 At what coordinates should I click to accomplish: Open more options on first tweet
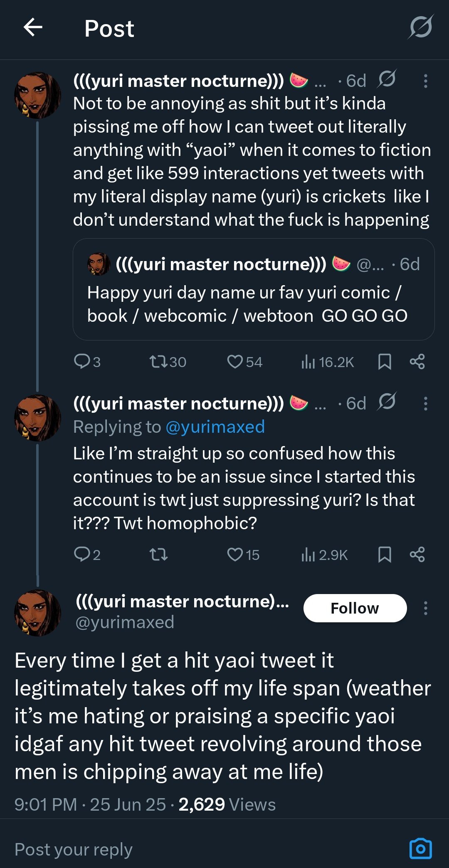(x=425, y=81)
